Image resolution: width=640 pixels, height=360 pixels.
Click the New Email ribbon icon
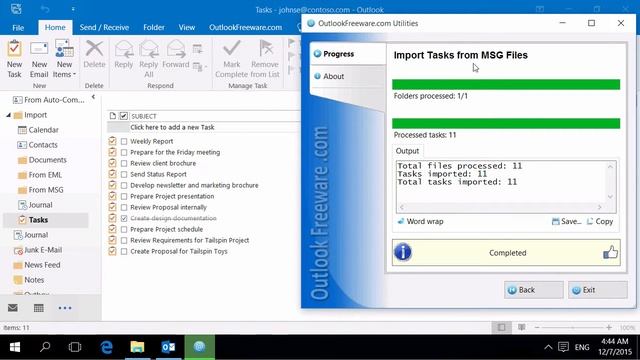tap(39, 59)
